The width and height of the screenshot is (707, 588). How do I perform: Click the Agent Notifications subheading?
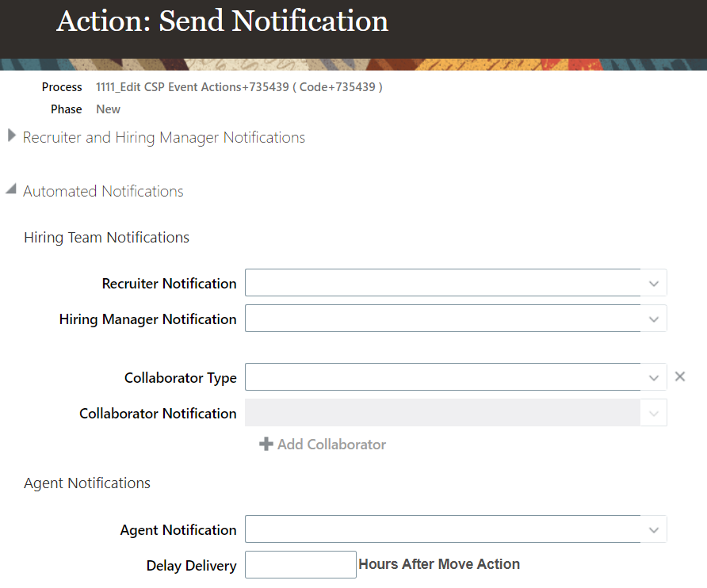(x=87, y=483)
